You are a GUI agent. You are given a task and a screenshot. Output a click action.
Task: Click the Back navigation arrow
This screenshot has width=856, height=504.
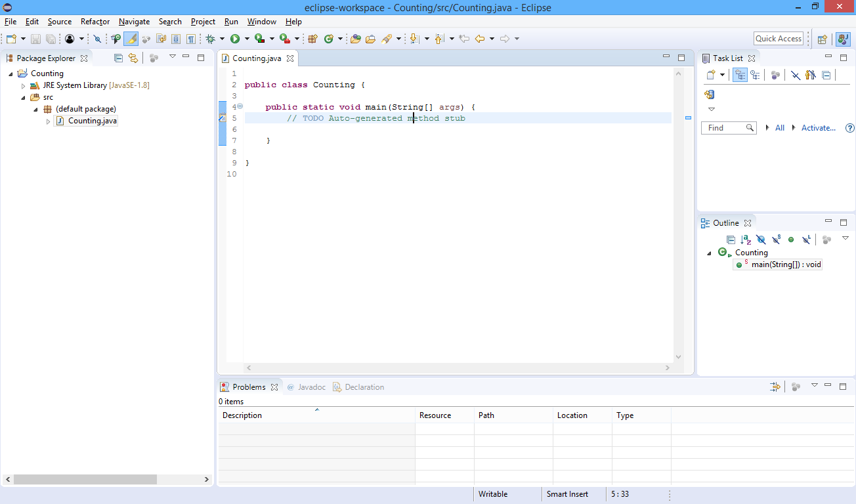coord(479,39)
